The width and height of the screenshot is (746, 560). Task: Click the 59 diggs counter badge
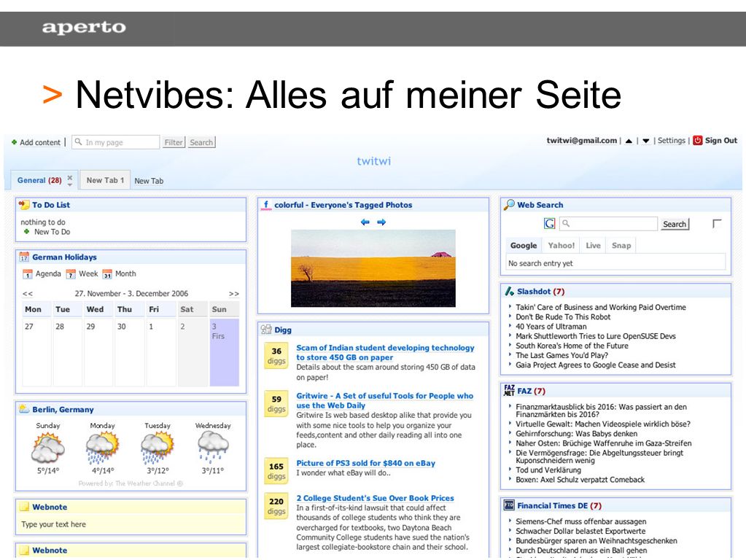(276, 404)
